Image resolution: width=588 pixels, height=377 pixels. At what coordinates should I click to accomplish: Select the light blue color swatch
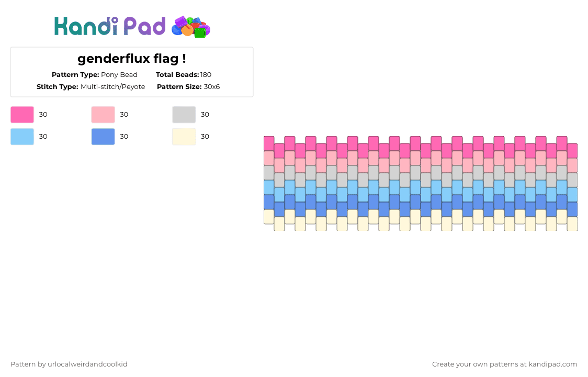22,137
